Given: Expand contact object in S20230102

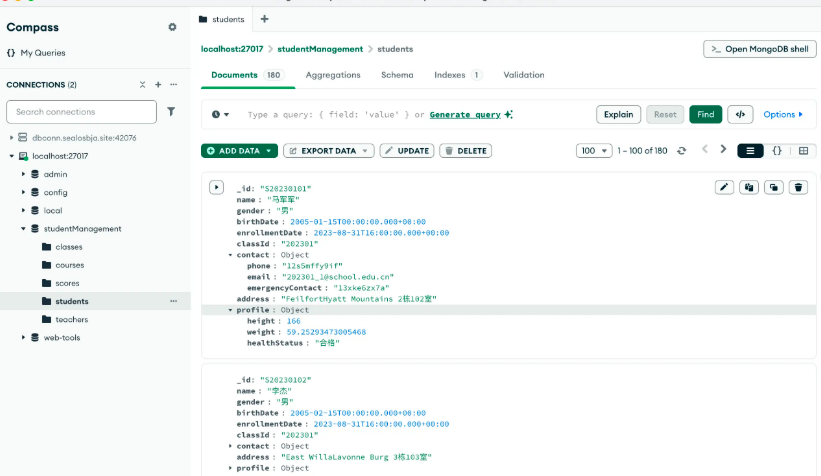Looking at the screenshot, I should [230, 446].
